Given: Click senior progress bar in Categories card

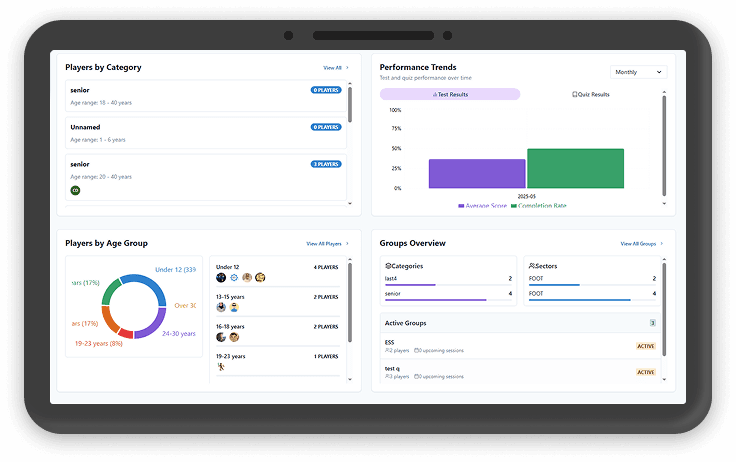Looking at the screenshot, I should tap(448, 300).
